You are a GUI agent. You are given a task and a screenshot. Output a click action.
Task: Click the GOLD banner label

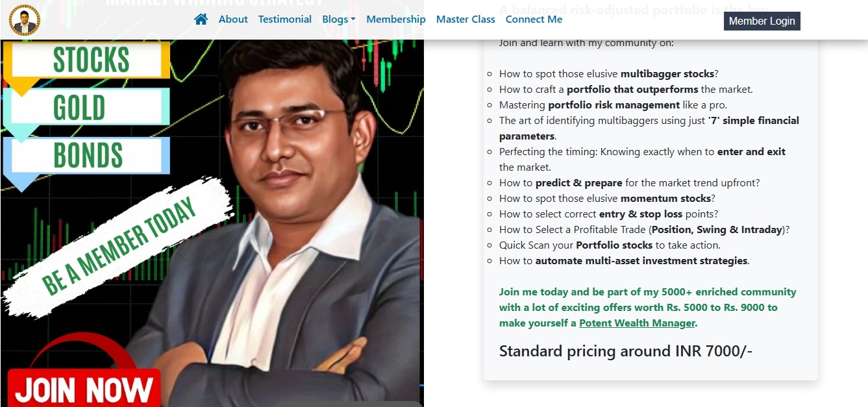pyautogui.click(x=79, y=108)
